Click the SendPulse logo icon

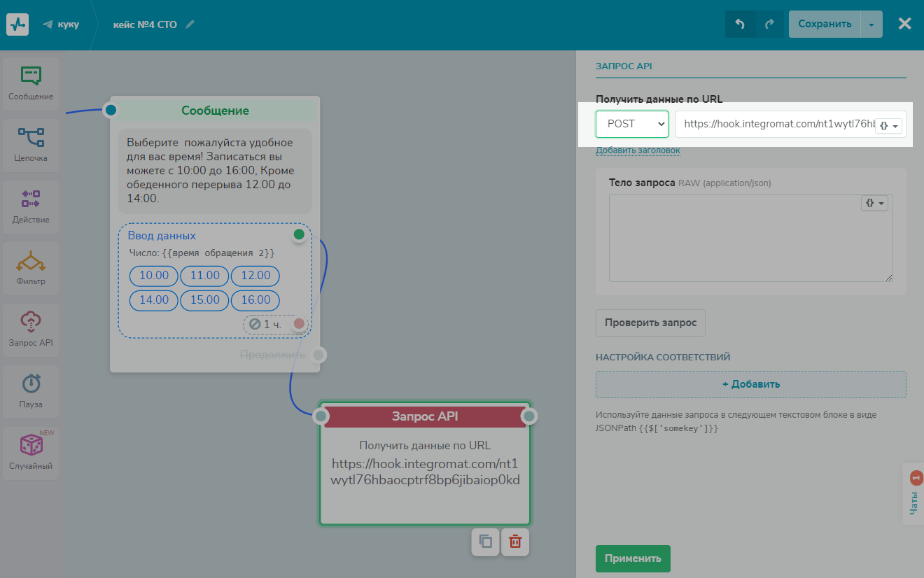17,24
